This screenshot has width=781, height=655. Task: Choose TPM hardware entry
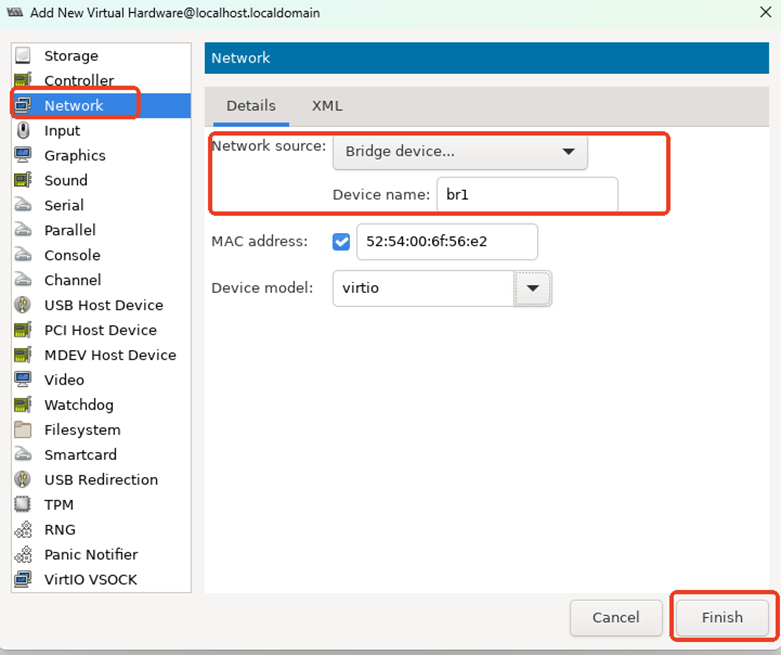(102, 504)
